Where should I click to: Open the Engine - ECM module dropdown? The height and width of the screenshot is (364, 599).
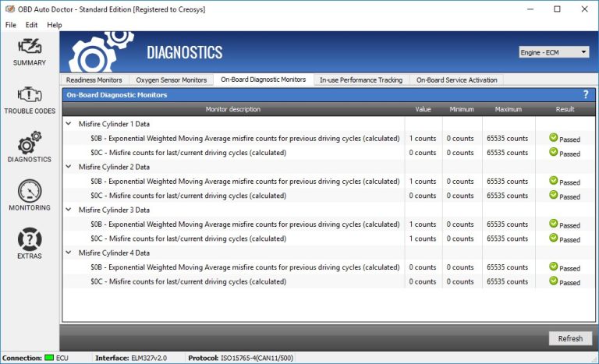tap(554, 52)
